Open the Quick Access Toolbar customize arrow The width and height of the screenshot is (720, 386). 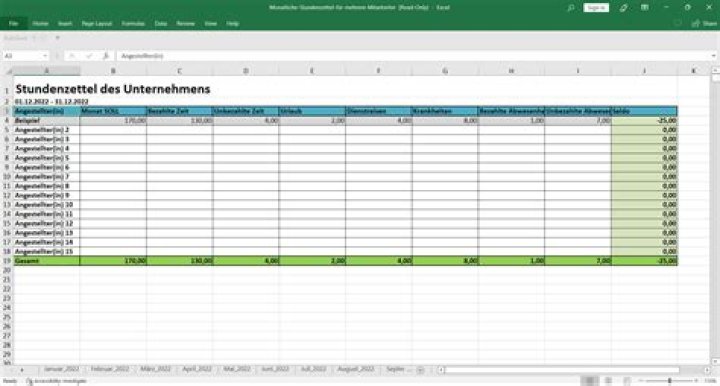pos(57,38)
